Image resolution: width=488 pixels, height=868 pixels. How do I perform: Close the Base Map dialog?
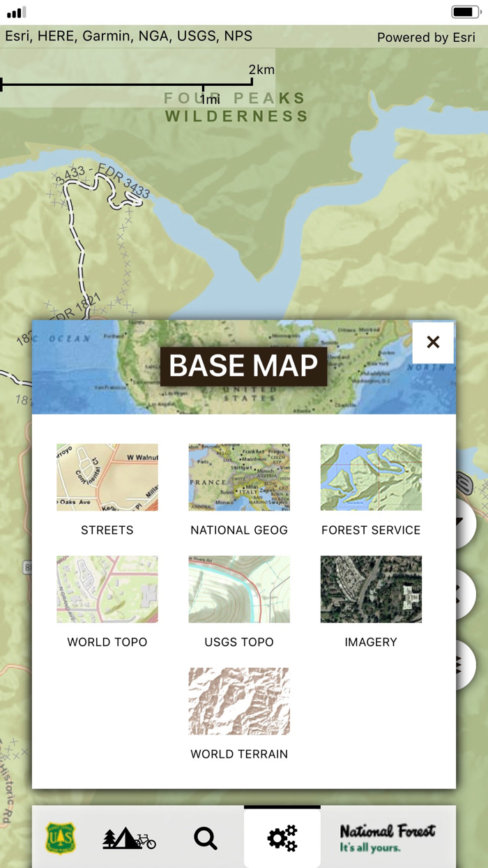coord(433,342)
